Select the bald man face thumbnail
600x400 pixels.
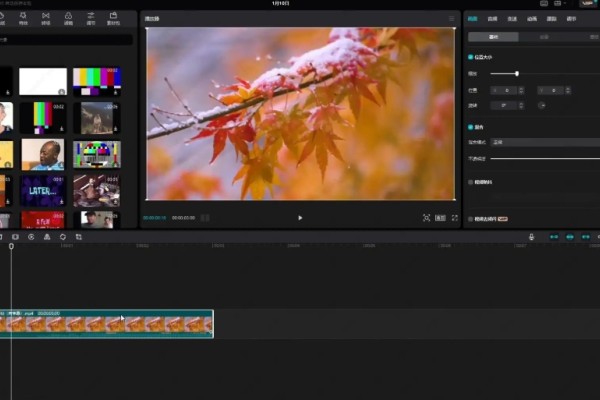pyautogui.click(x=43, y=154)
